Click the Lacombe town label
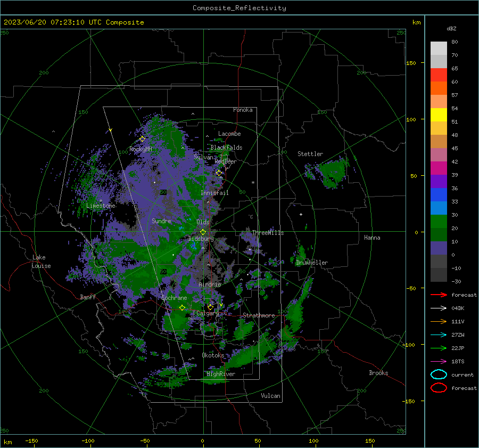 tap(229, 134)
